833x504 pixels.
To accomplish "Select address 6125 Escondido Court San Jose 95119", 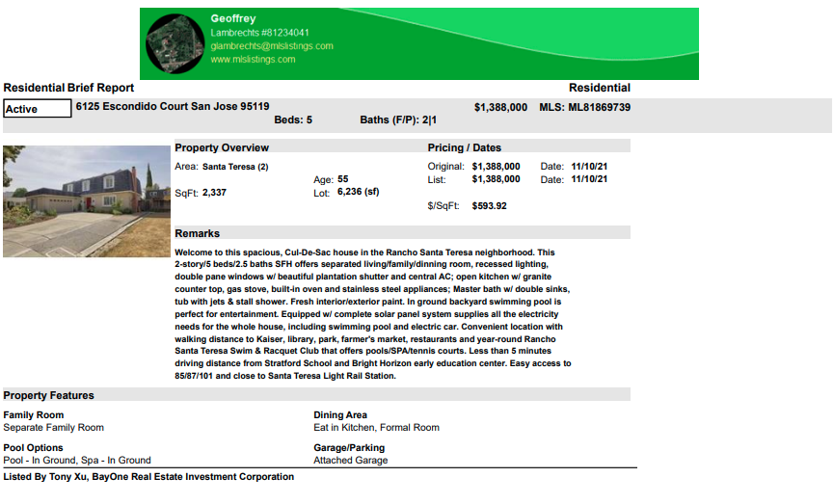I will point(173,106).
